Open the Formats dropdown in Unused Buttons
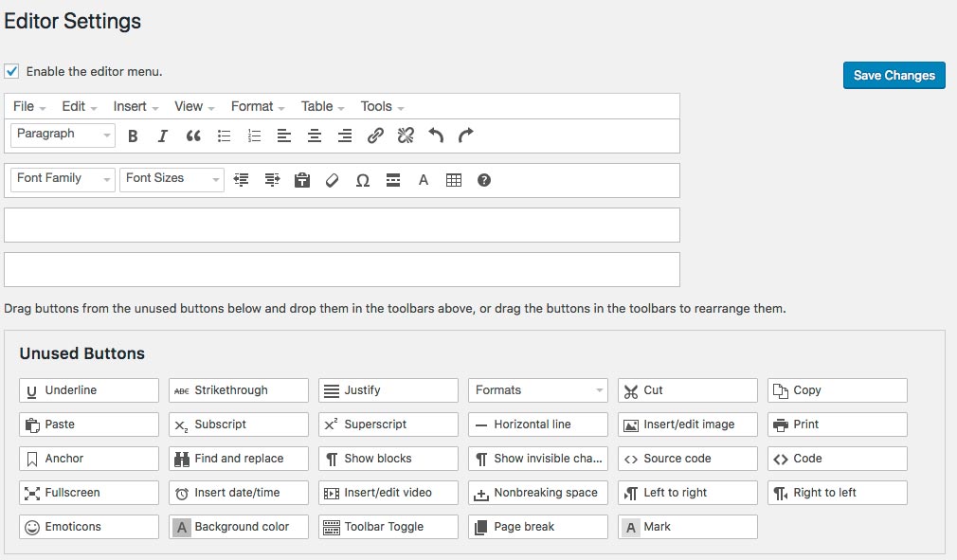Image resolution: width=957 pixels, height=560 pixels. coord(537,390)
